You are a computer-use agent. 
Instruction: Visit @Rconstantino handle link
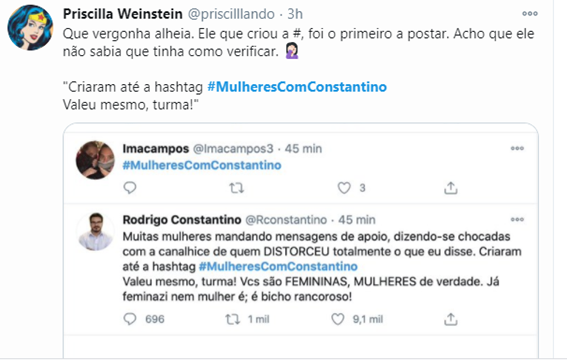[x=286, y=220]
